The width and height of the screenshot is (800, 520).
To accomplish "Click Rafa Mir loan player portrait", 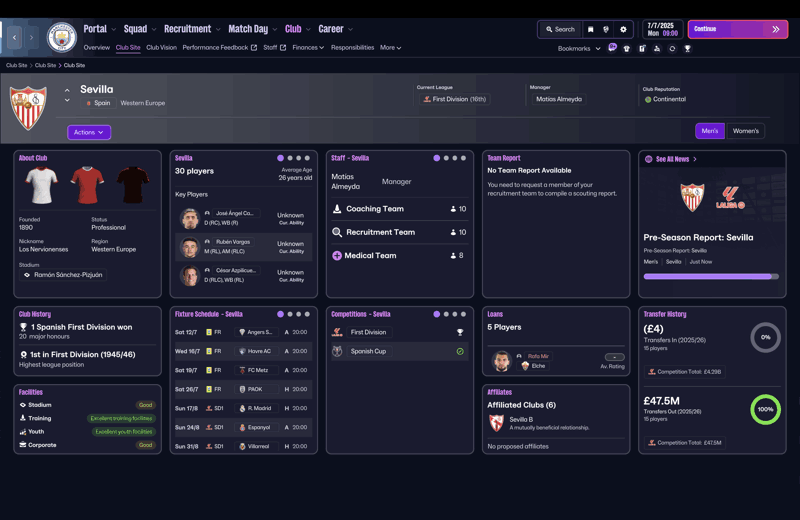I will pos(502,361).
